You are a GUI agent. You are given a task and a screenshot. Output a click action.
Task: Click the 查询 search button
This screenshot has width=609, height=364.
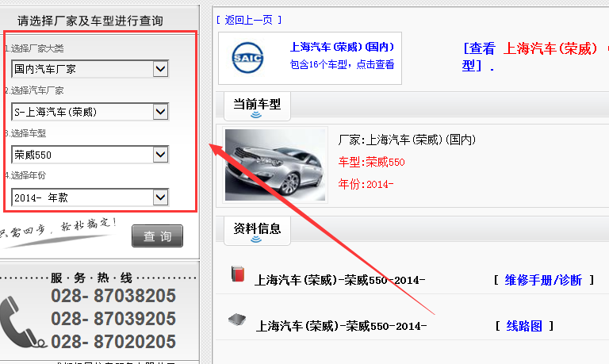(157, 236)
